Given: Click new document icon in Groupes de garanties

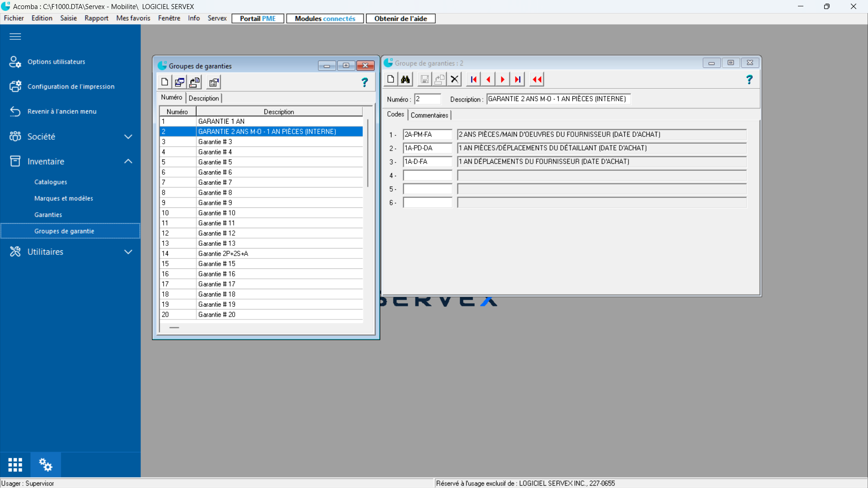Looking at the screenshot, I should (x=165, y=82).
